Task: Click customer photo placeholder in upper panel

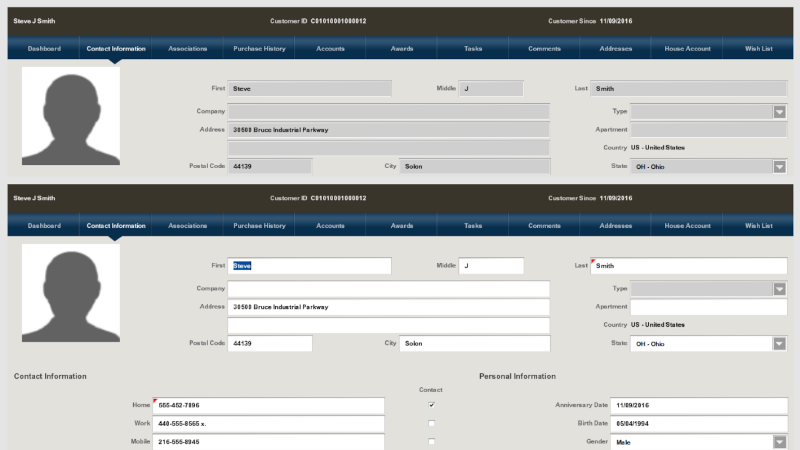Action: point(71,116)
